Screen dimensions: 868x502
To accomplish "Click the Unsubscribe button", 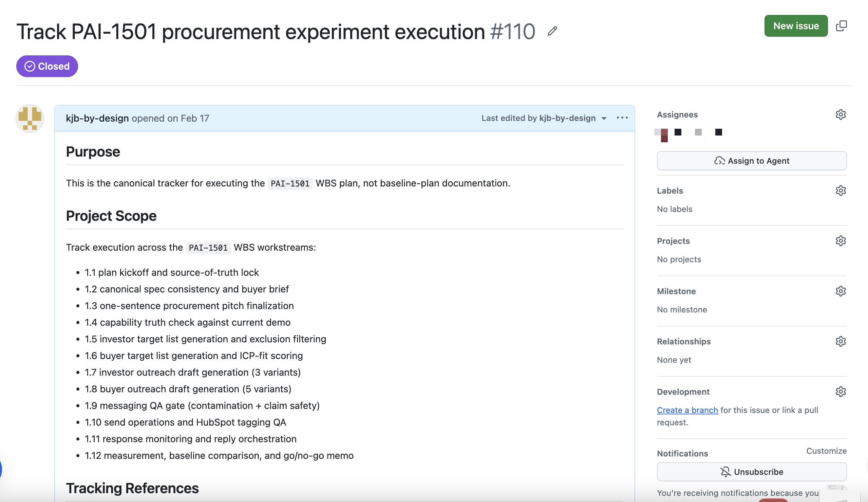I will click(x=752, y=472).
